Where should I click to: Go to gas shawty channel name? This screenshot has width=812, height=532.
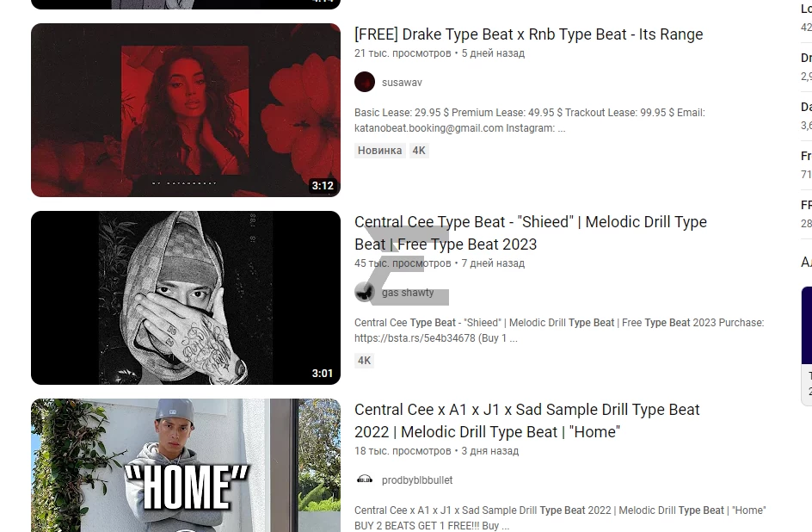coord(408,292)
